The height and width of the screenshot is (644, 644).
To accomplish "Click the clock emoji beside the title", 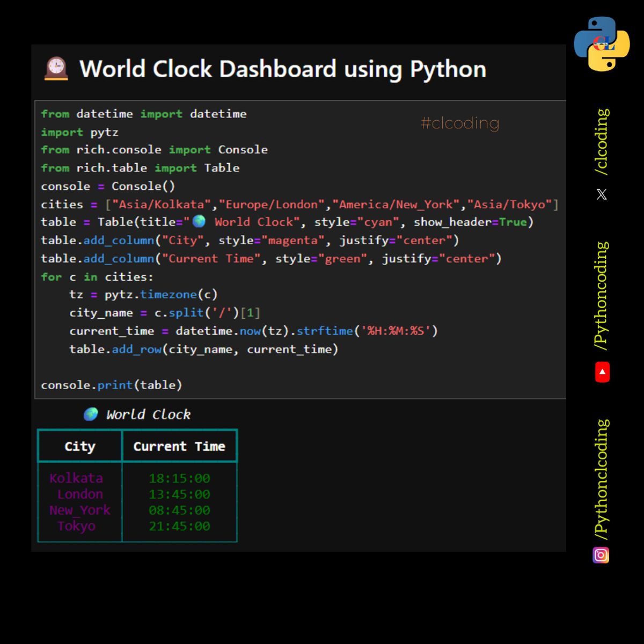I will tap(56, 69).
